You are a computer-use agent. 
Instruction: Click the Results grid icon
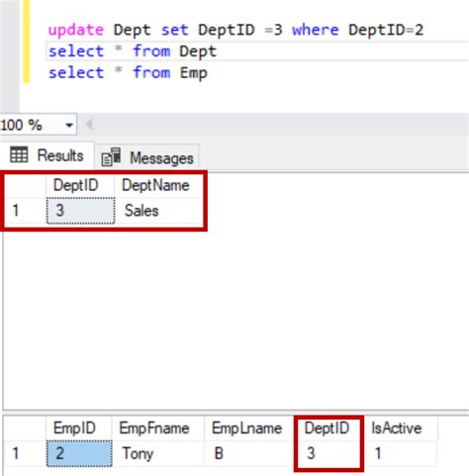coord(19,154)
